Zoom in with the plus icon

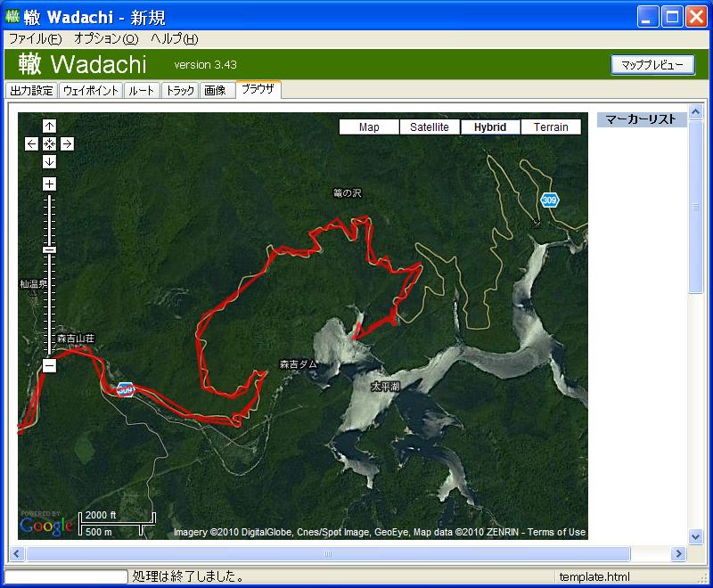49,184
